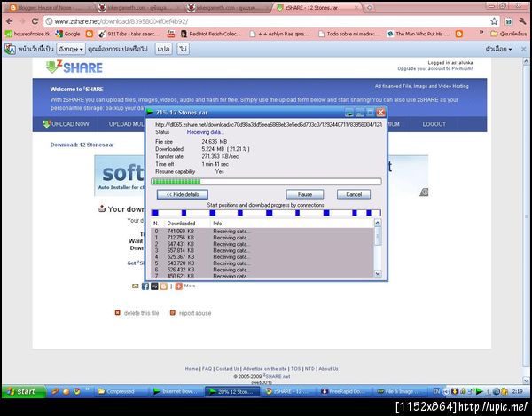This screenshot has width=532, height=416.
Task: Click the green IDM tray icon
Action: coord(480,391)
